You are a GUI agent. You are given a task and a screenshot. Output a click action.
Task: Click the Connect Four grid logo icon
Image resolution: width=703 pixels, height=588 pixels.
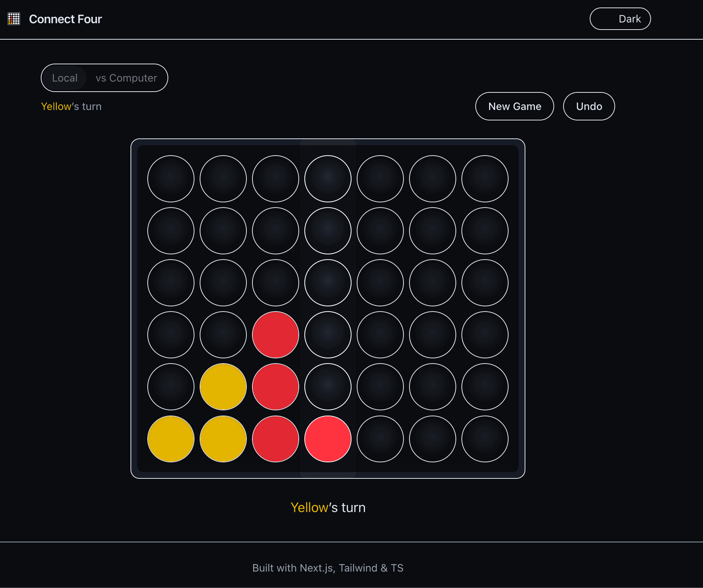(14, 19)
